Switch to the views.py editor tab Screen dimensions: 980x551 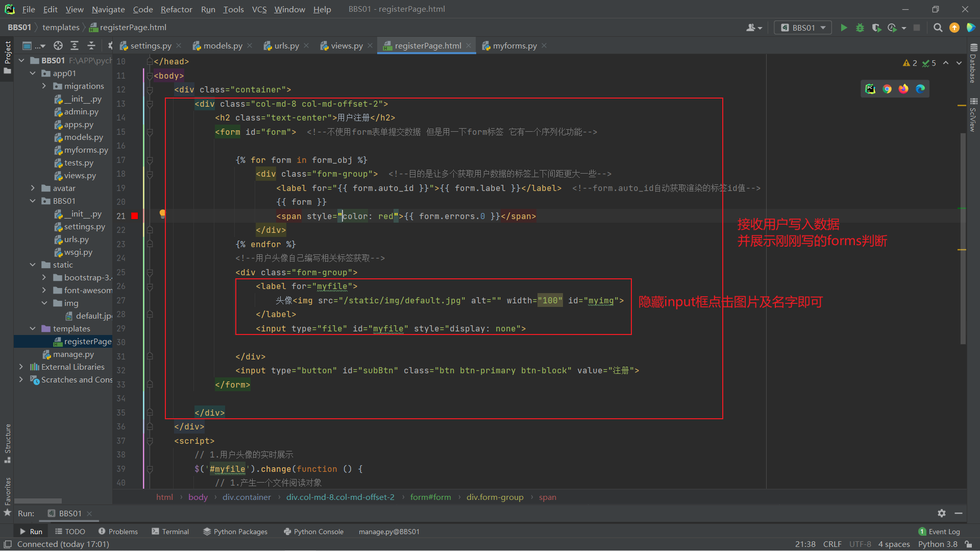[x=347, y=46]
